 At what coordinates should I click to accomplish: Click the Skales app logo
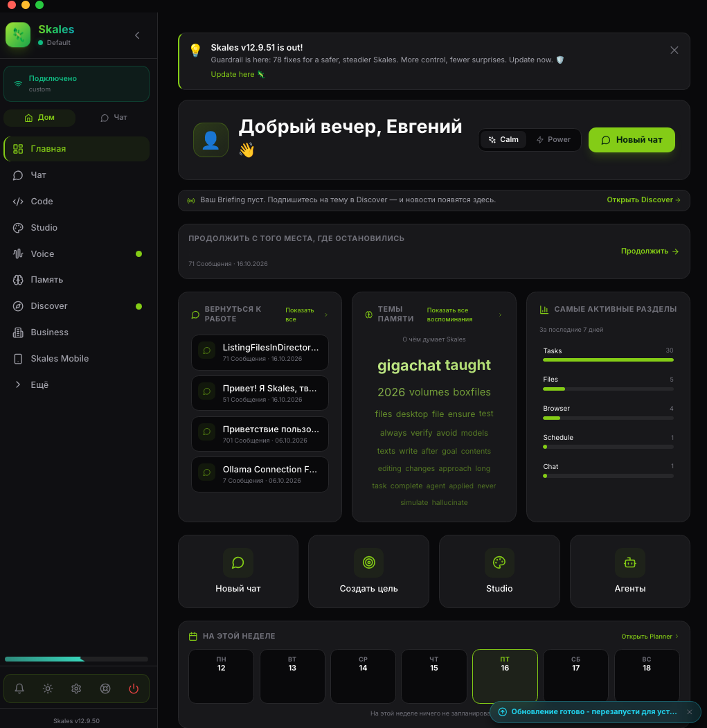pos(18,35)
